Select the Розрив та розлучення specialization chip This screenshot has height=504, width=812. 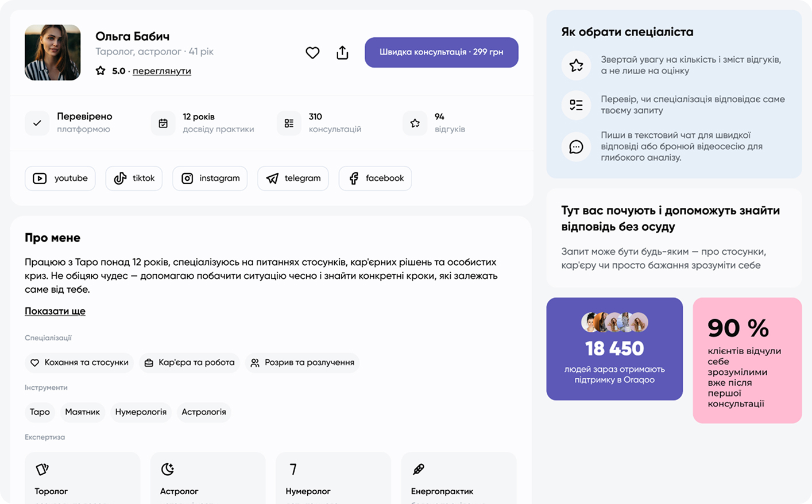303,363
